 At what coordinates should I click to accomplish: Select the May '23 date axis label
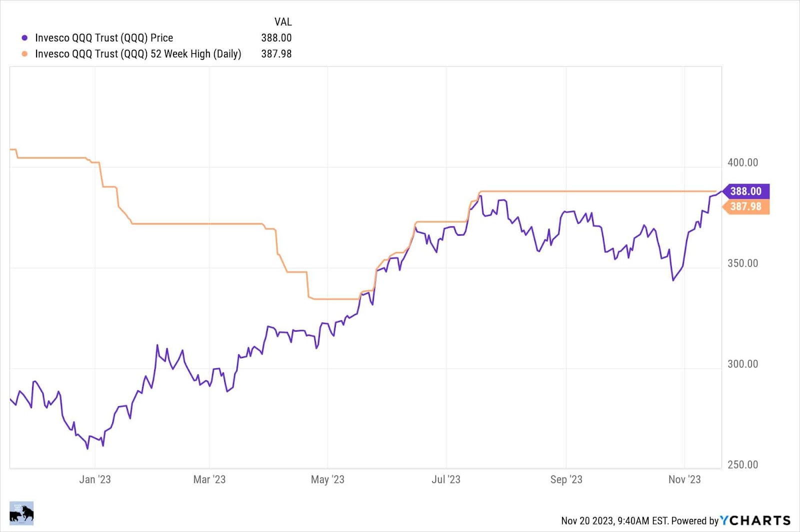327,480
